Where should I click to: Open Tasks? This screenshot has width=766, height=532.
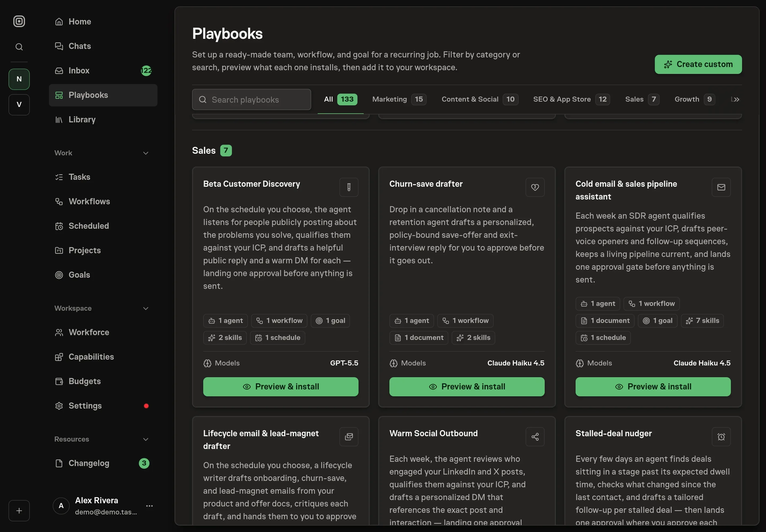(x=103, y=177)
